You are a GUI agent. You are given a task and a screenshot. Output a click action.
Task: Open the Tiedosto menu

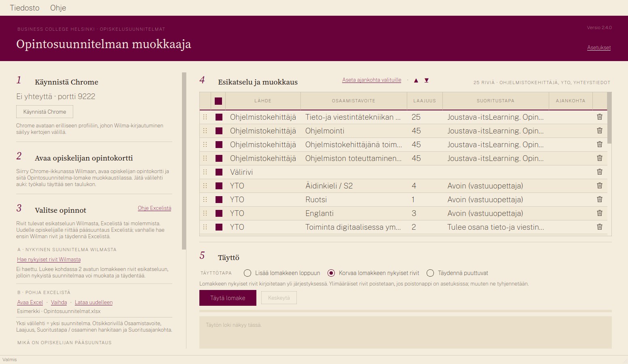pyautogui.click(x=25, y=8)
